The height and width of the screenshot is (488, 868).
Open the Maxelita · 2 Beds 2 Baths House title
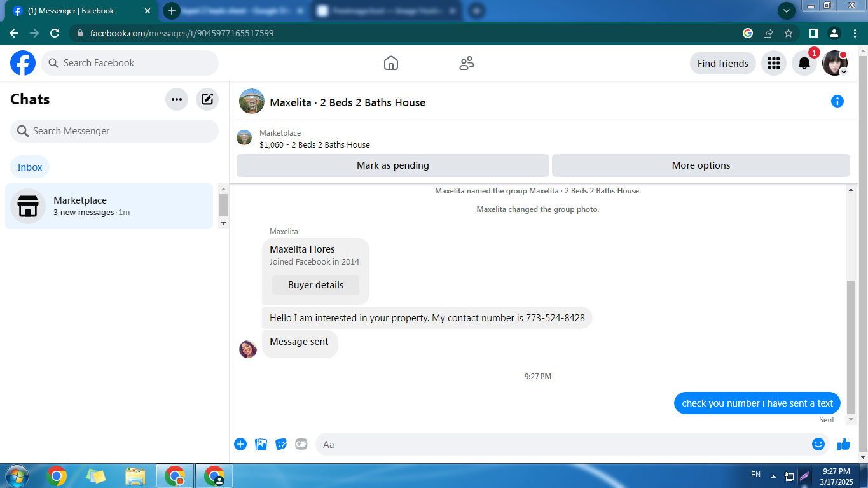pos(348,102)
